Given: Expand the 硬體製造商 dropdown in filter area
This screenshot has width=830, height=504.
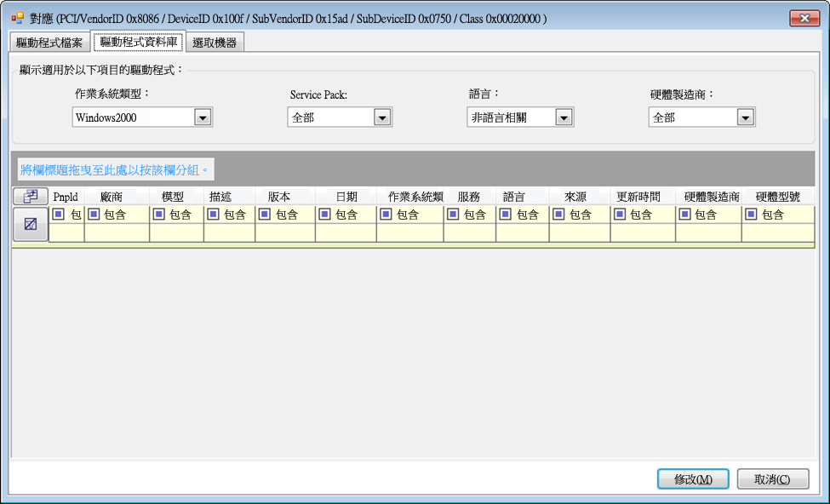Looking at the screenshot, I should [746, 117].
